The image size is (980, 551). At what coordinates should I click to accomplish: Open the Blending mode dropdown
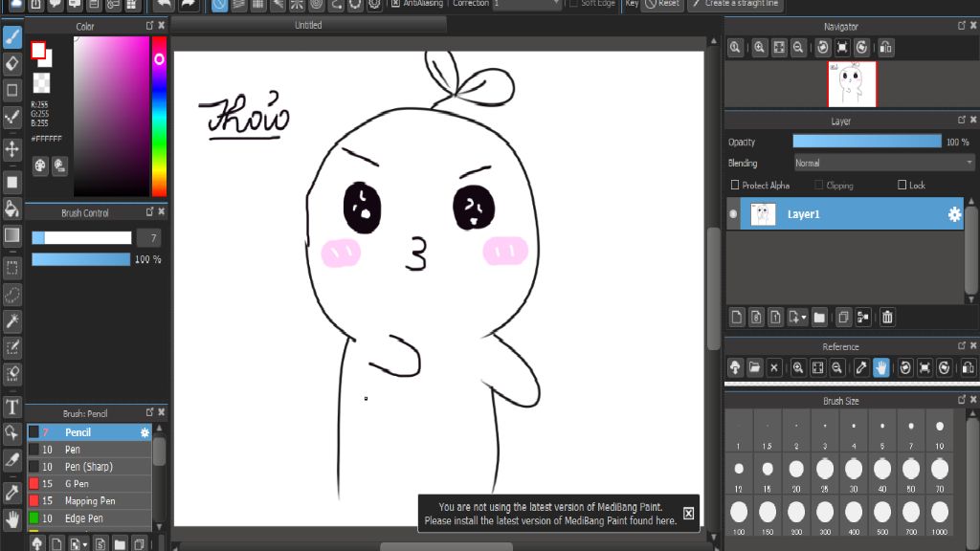(x=883, y=163)
